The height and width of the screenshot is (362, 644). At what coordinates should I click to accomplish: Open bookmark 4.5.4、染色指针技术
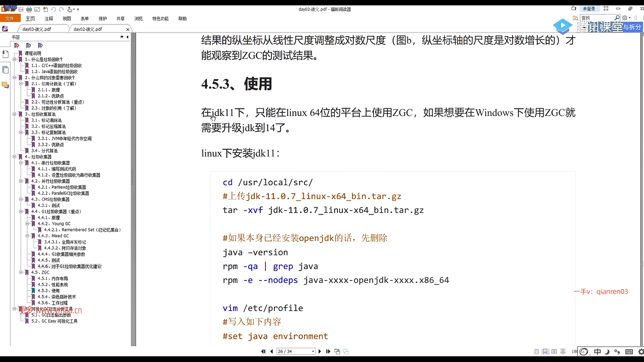point(57,297)
